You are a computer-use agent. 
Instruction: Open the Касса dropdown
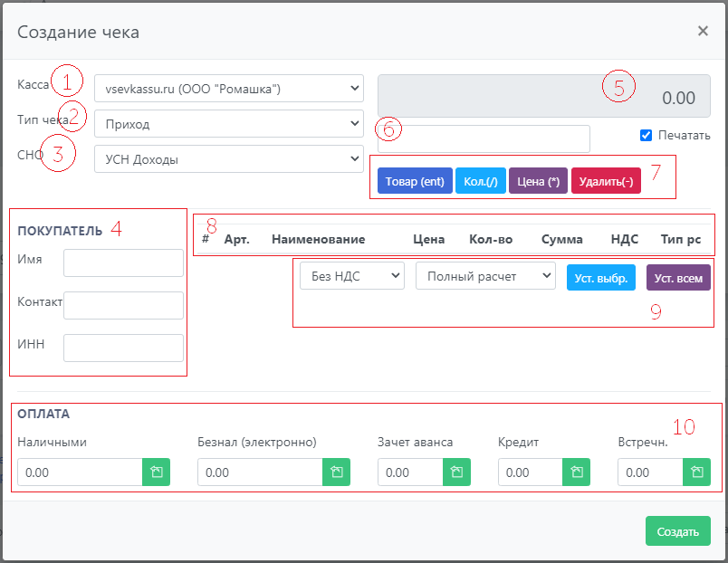click(228, 89)
